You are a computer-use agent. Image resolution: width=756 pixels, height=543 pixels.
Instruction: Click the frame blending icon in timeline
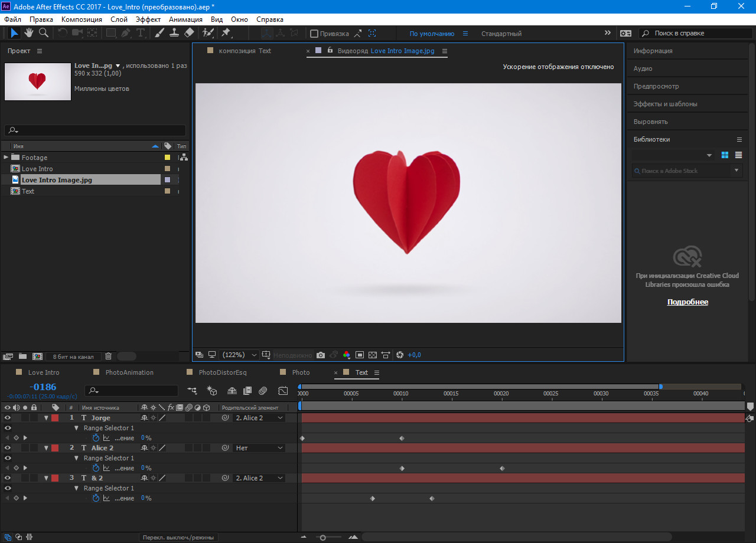[x=247, y=390]
